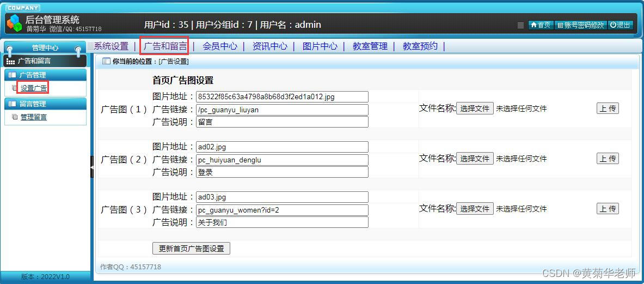Click 图片地址 field containing ad02.jpg
Screen dimensions: 644x284
(x=282, y=147)
